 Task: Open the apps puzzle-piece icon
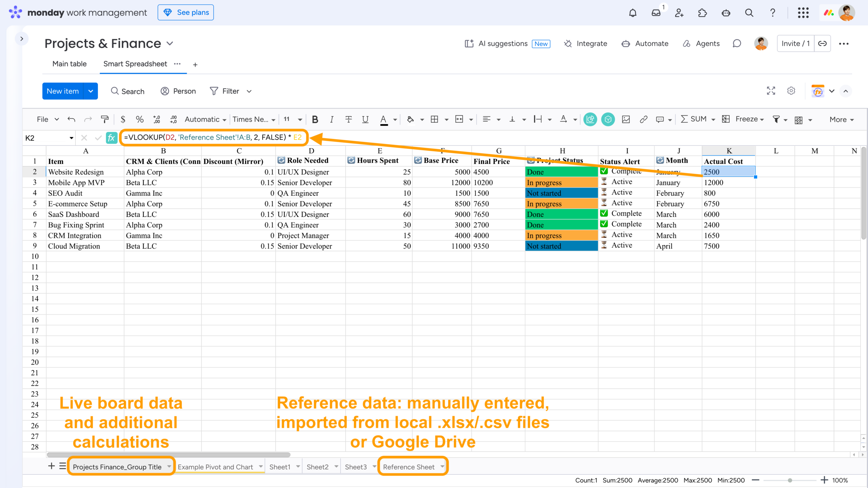(703, 13)
